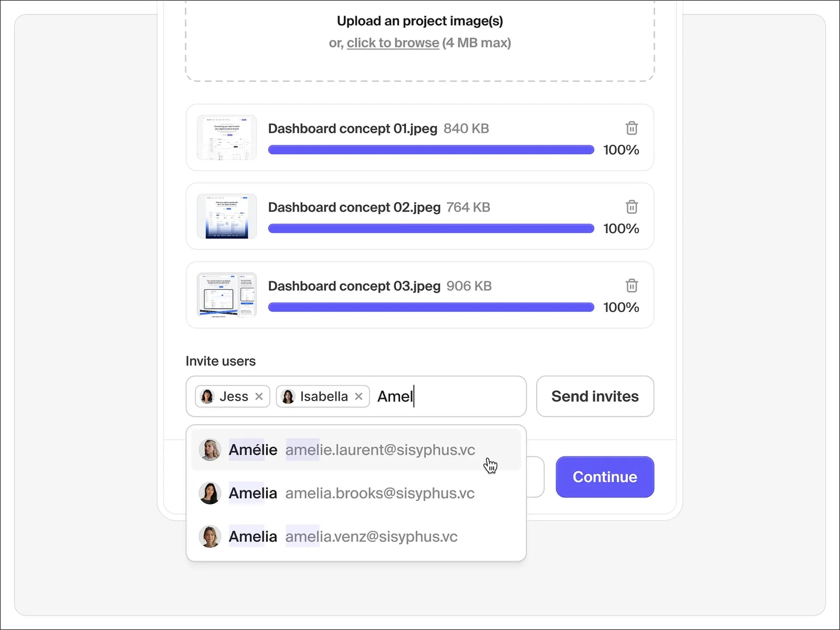The width and height of the screenshot is (840, 630).
Task: Delete Dashboard concept 03.jpeg with trash icon
Action: (x=632, y=286)
